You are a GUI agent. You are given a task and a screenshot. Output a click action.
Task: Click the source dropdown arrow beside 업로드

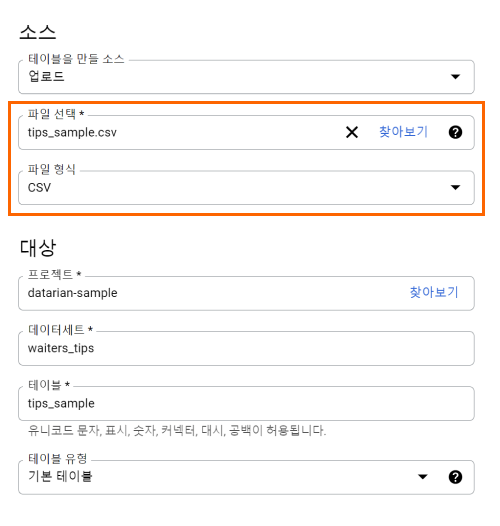[455, 77]
